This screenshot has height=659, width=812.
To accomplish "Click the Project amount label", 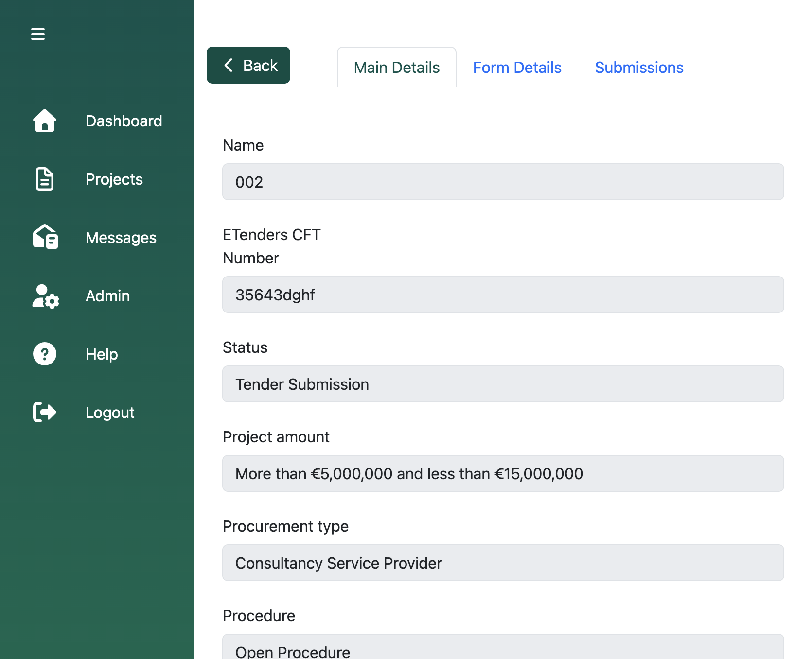I will coord(276,437).
